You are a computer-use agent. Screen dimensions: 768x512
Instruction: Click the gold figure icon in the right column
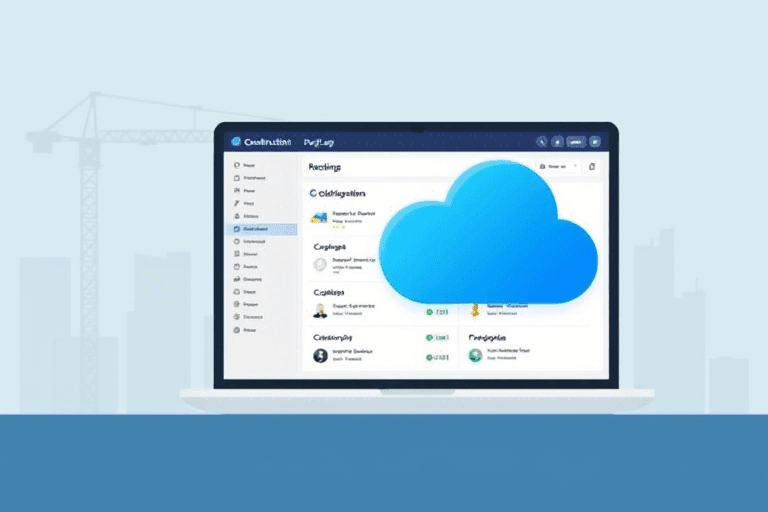tap(475, 307)
